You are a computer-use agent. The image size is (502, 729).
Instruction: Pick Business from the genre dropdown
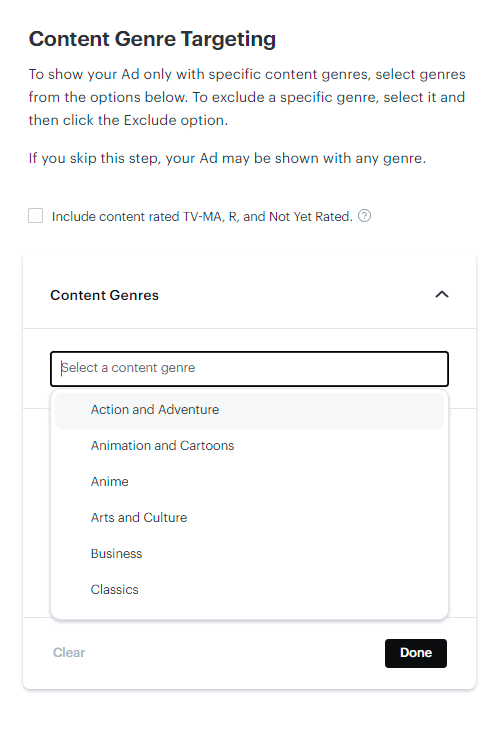click(249, 554)
